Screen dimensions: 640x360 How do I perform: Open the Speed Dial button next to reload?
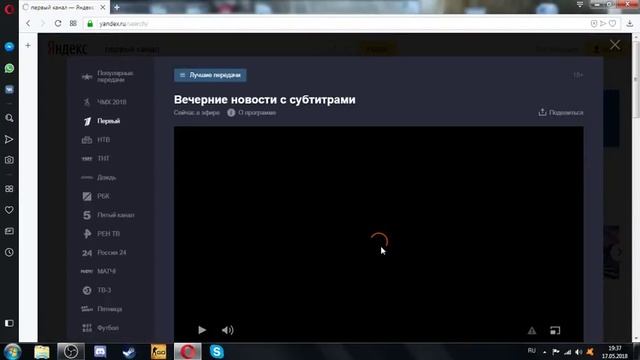73,24
